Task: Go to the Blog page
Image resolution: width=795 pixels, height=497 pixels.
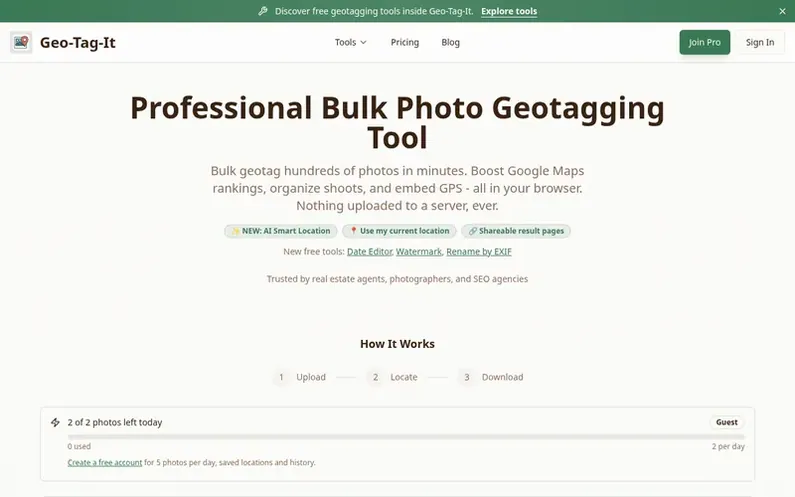Action: coord(450,43)
